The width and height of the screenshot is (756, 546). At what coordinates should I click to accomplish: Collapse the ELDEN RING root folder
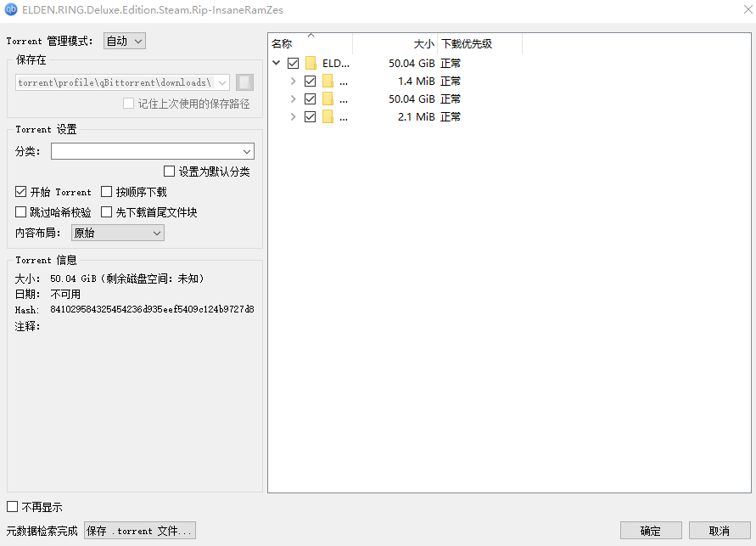click(x=275, y=63)
